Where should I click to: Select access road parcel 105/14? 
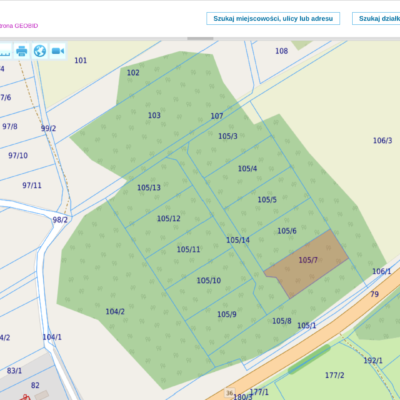[238, 240]
